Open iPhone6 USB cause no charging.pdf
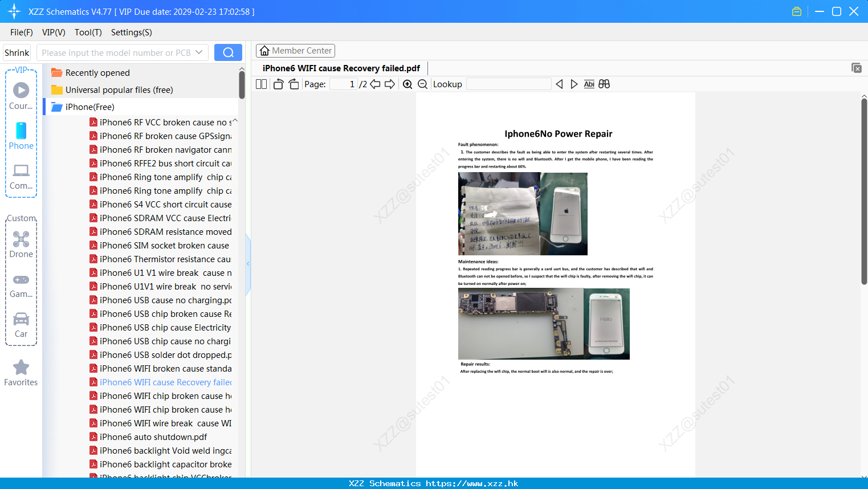This screenshot has height=489, width=868. click(161, 300)
